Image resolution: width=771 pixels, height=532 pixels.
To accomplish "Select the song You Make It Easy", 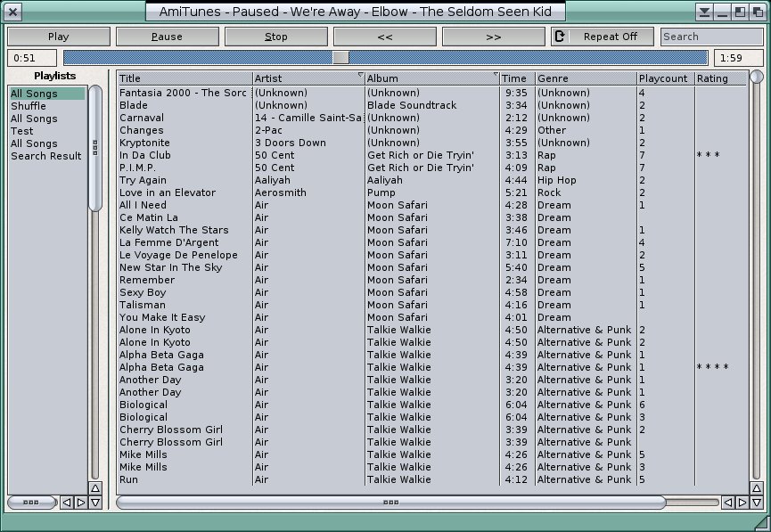I will [432, 317].
